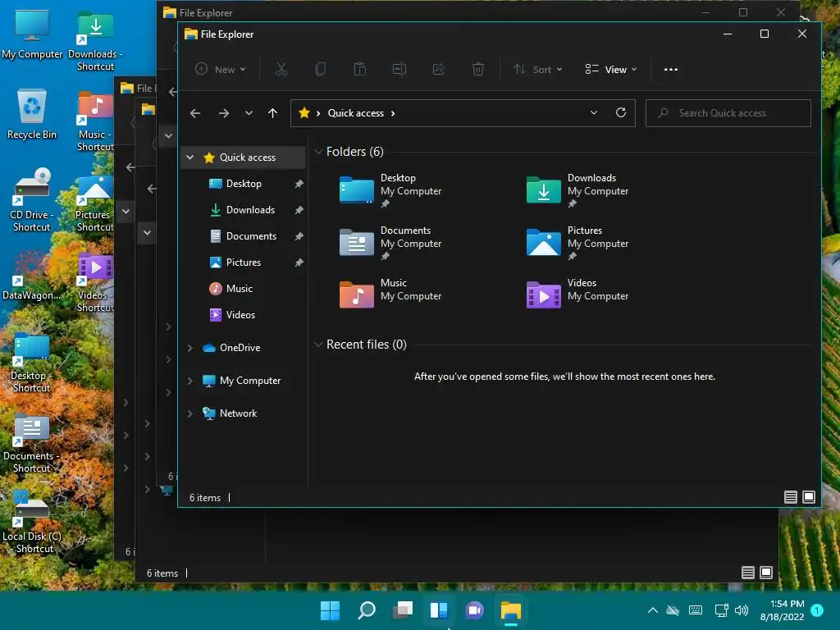Screen dimensions: 840x630
Task: Open the View dropdown menu
Action: click(611, 69)
